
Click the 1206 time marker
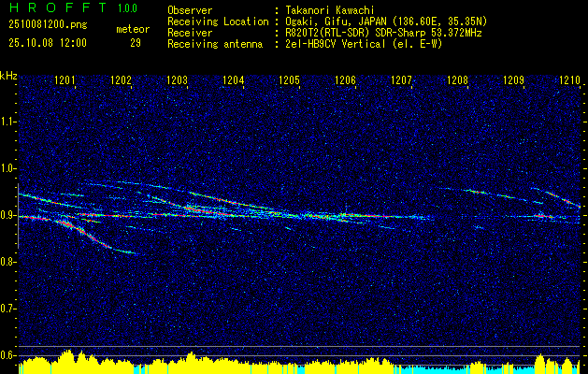click(x=345, y=79)
